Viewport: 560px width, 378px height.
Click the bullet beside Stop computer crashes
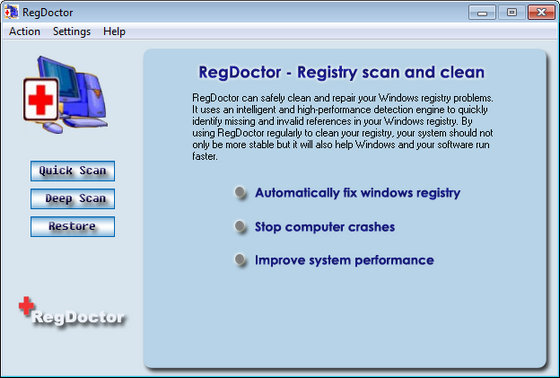[240, 226]
